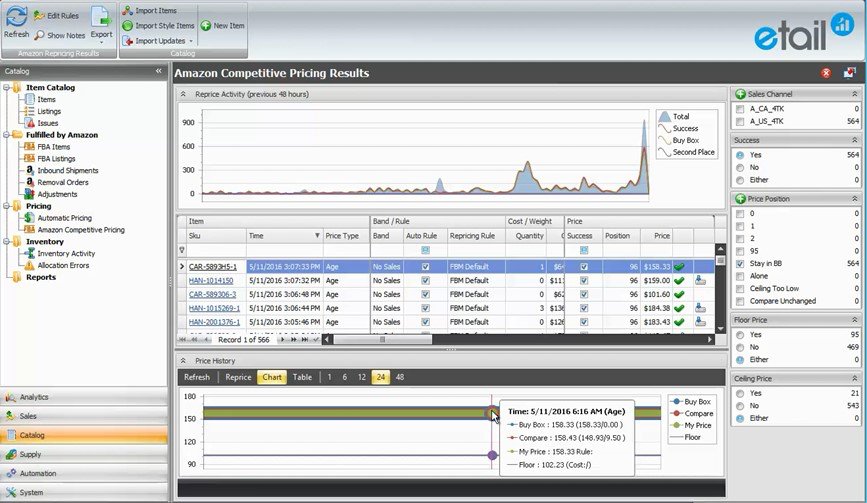This screenshot has width=867, height=503.
Task: Click the New Item green plus icon
Action: 206,25
